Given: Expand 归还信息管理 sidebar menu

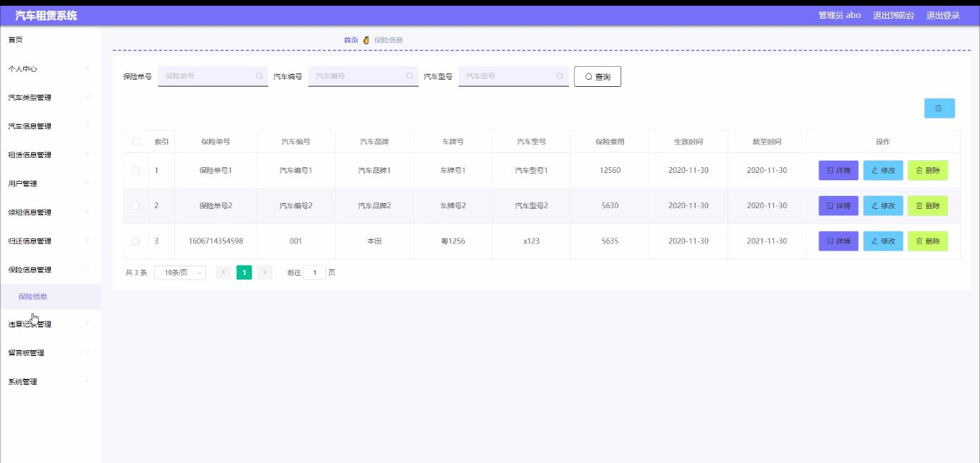Looking at the screenshot, I should pyautogui.click(x=50, y=241).
